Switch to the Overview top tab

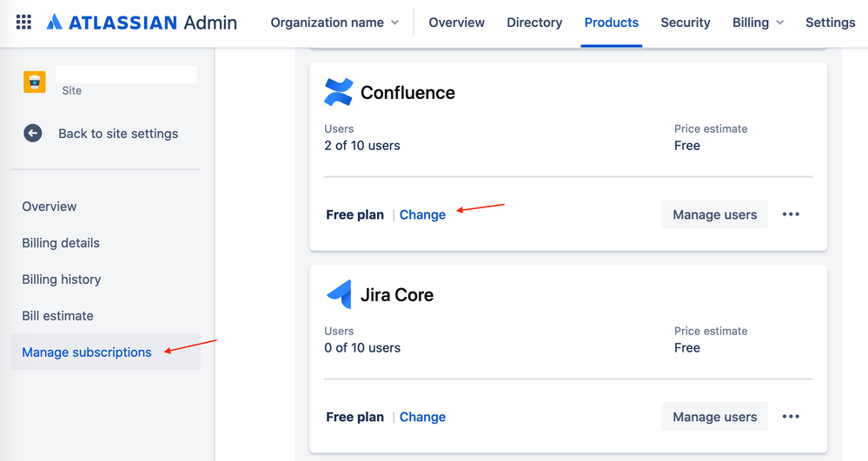[456, 23]
